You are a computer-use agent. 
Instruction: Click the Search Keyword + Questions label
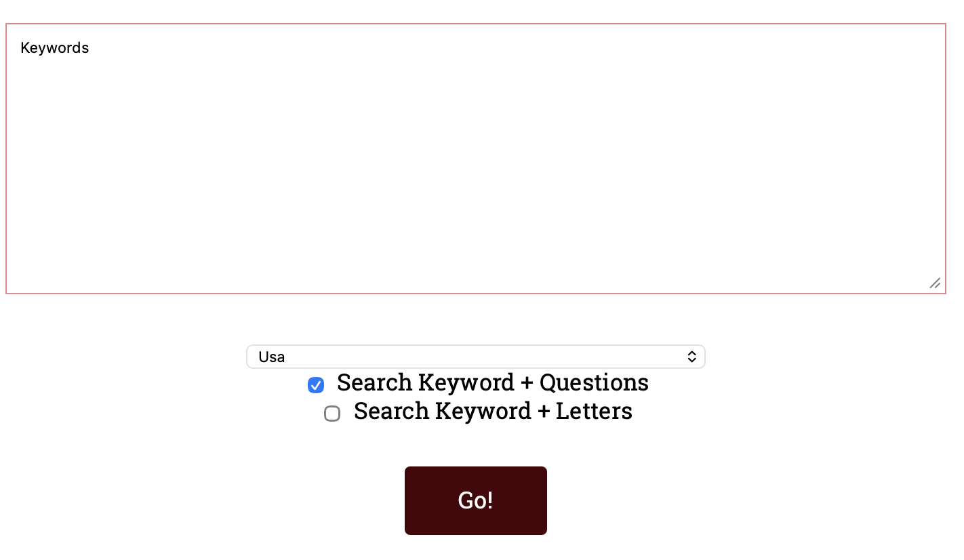click(x=493, y=383)
